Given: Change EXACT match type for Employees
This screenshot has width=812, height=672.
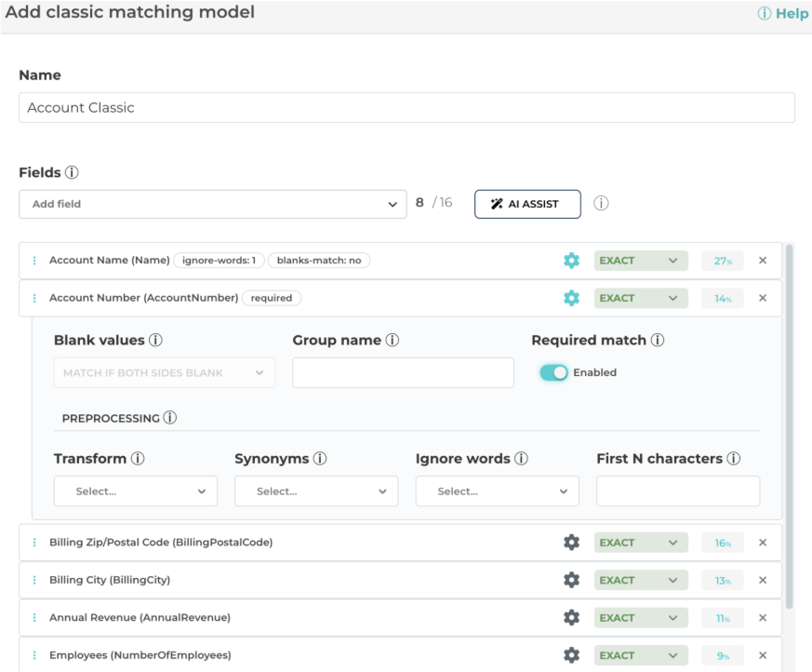Looking at the screenshot, I should tap(641, 655).
